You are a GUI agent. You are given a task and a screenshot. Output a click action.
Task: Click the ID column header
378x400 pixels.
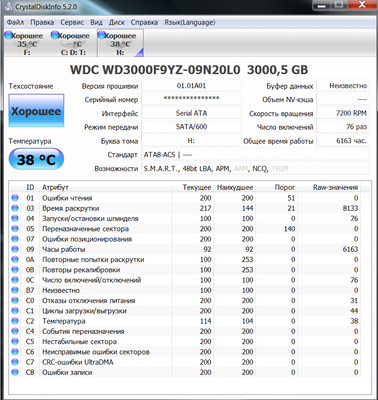pyautogui.click(x=30, y=187)
